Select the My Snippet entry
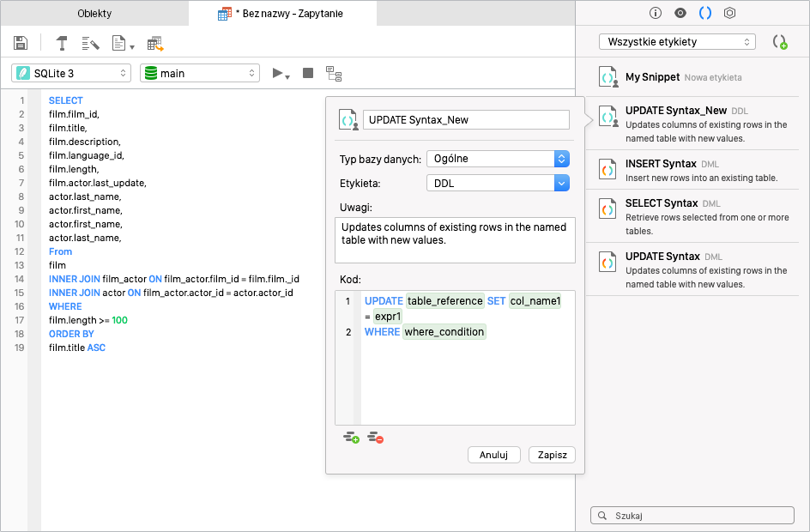810x532 pixels. point(692,77)
